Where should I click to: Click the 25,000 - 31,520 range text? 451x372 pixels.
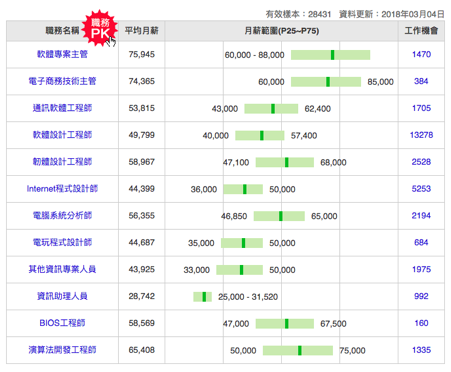pos(248,297)
